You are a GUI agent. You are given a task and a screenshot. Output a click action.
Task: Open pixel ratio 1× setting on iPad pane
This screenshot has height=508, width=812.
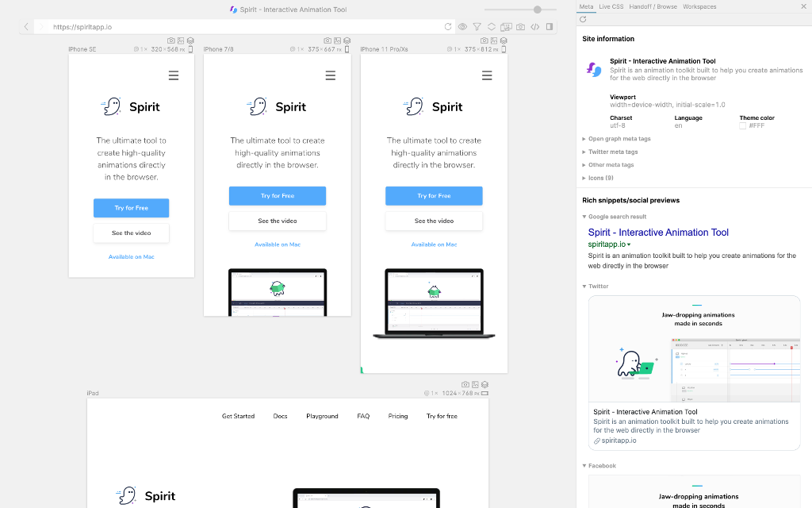tap(431, 394)
